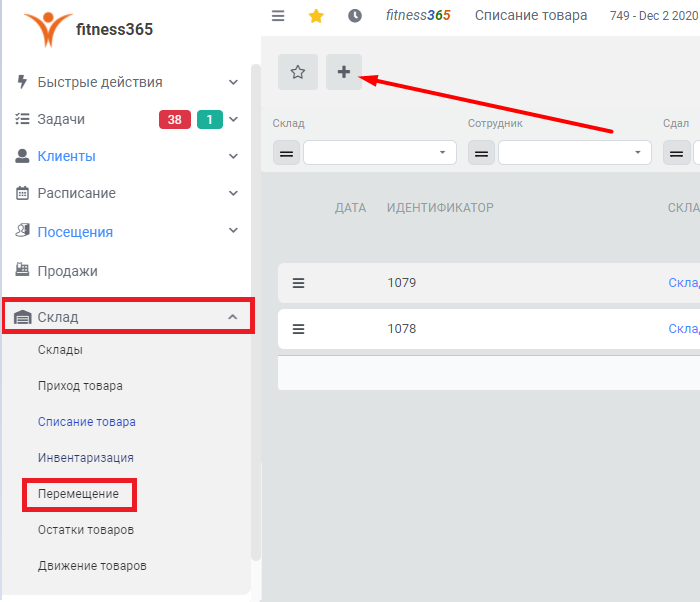Open the Склад filter dropdown
700x602 pixels.
tap(380, 153)
